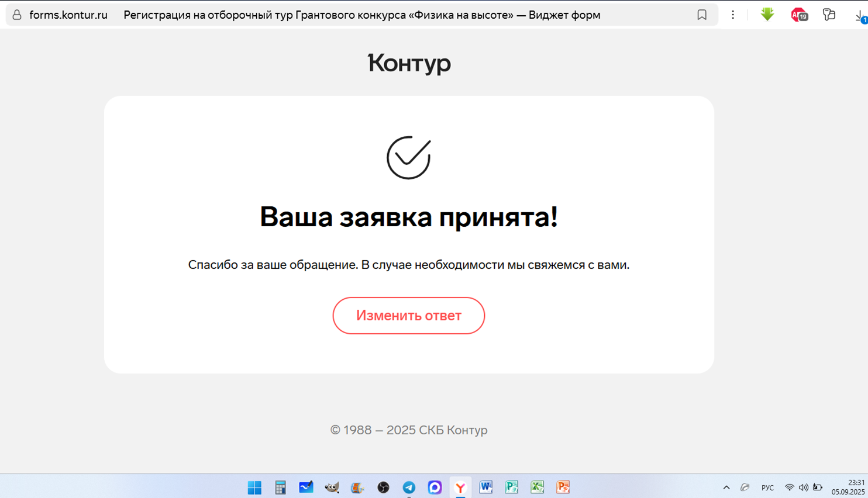
Task: Open Excel from the taskbar
Action: pos(537,487)
